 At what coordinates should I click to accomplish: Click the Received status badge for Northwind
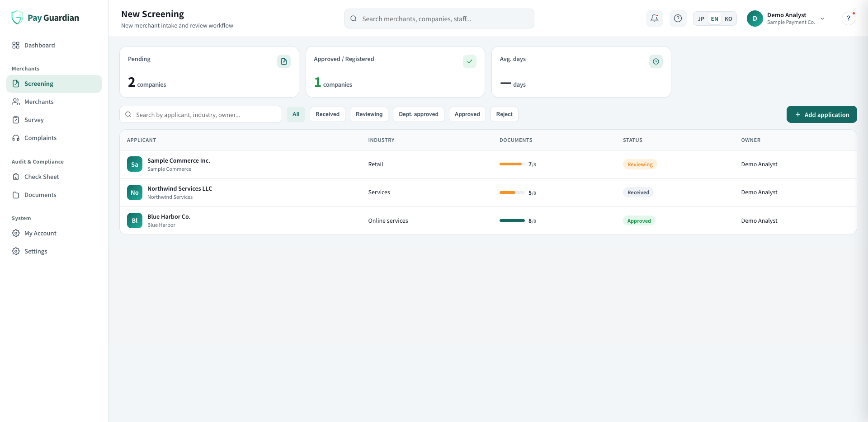tap(638, 192)
